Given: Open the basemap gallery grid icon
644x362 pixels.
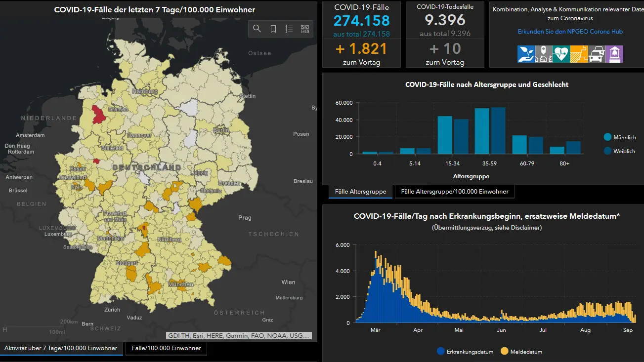Looking at the screenshot, I should [x=305, y=29].
